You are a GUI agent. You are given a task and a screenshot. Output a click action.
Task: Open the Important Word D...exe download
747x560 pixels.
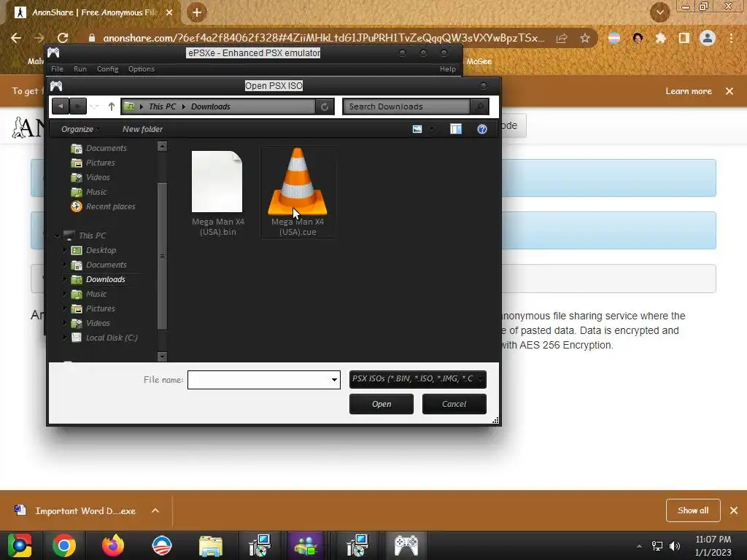pyautogui.click(x=76, y=510)
